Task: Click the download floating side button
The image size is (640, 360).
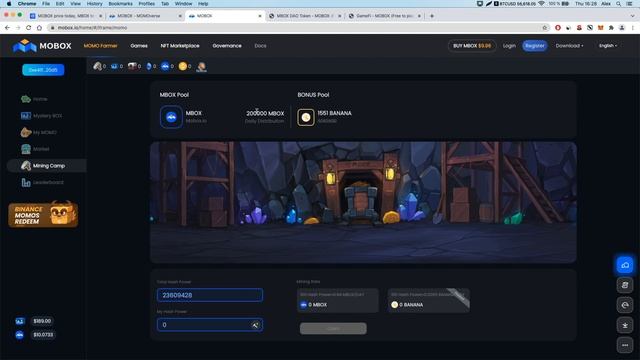Action: pos(625,325)
